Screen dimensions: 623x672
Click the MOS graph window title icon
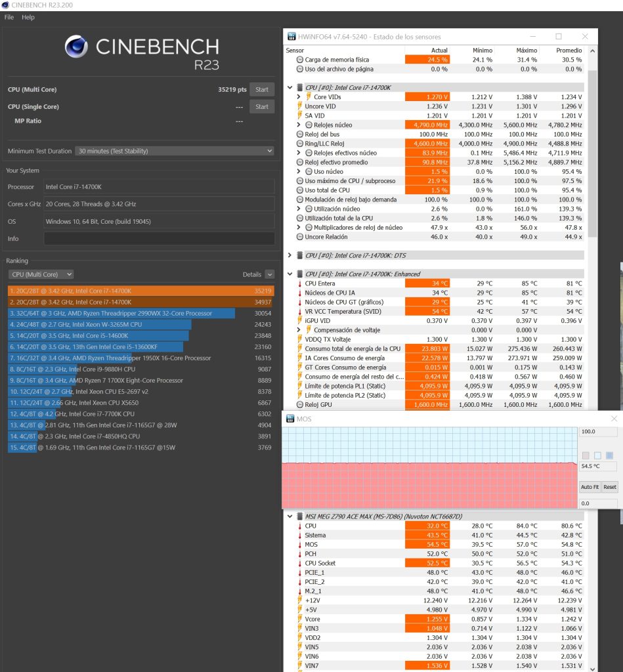pos(290,419)
